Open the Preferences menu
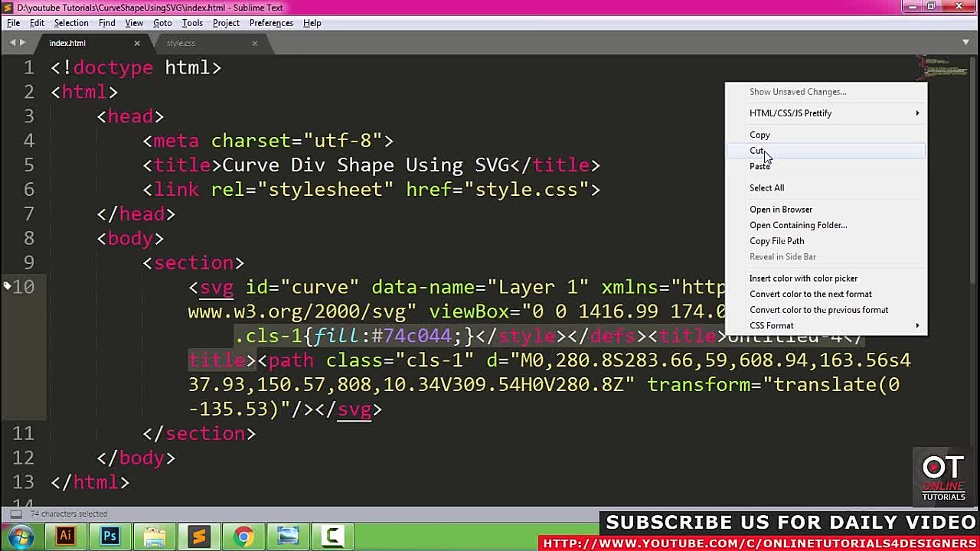The width and height of the screenshot is (980, 551). [271, 23]
